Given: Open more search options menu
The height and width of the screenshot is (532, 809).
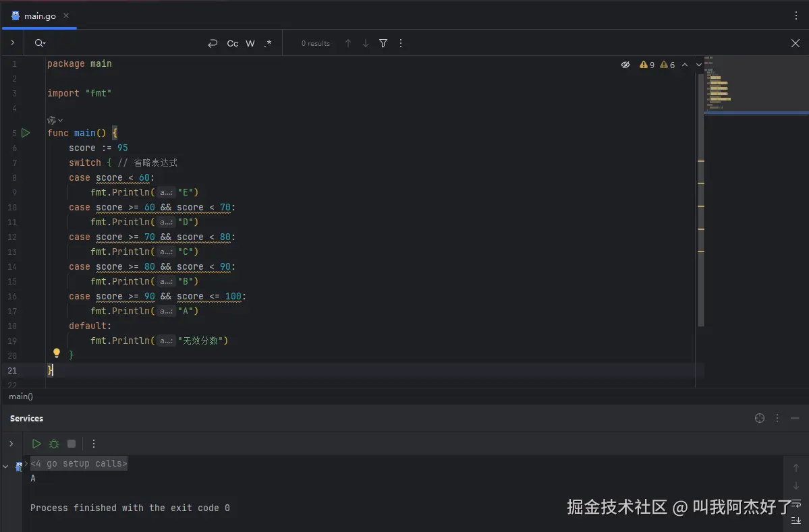Looking at the screenshot, I should click(x=400, y=43).
